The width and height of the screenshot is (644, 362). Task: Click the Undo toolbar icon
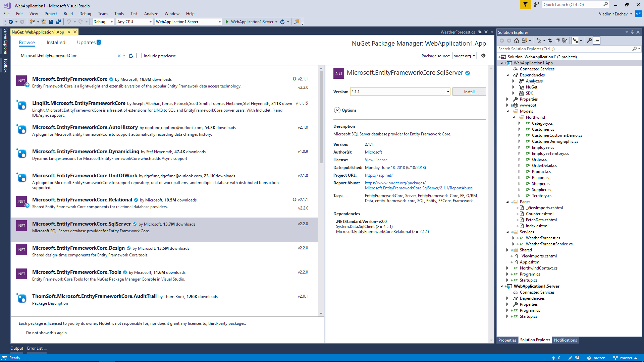coord(69,22)
